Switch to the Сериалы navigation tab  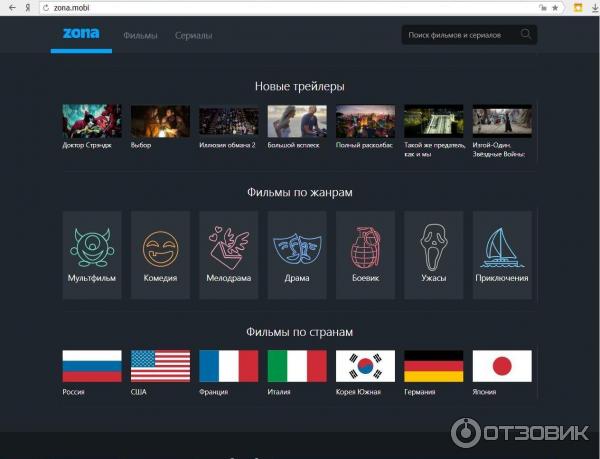(x=193, y=36)
